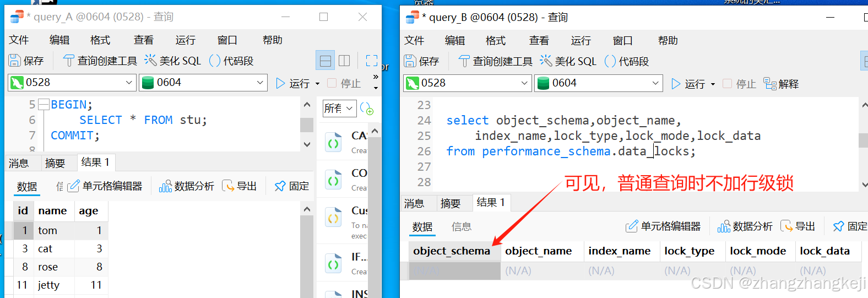Select the cell containing rose
This screenshot has height=298, width=868.
(53, 267)
